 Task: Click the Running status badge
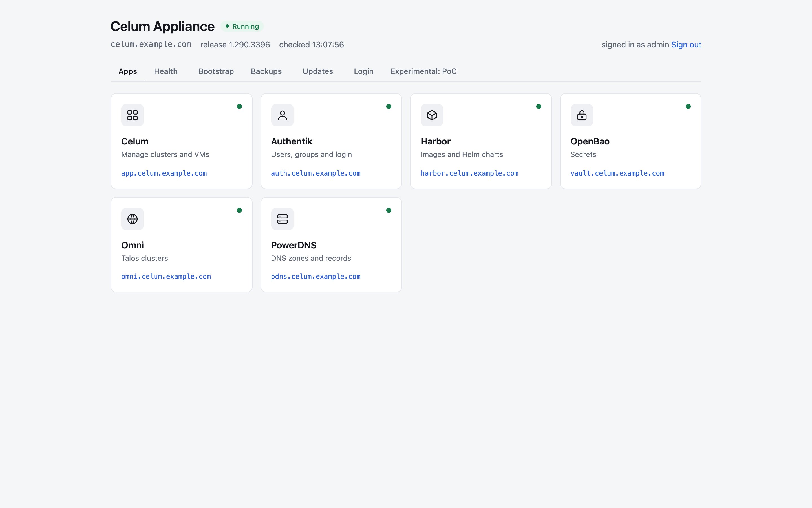point(242,26)
